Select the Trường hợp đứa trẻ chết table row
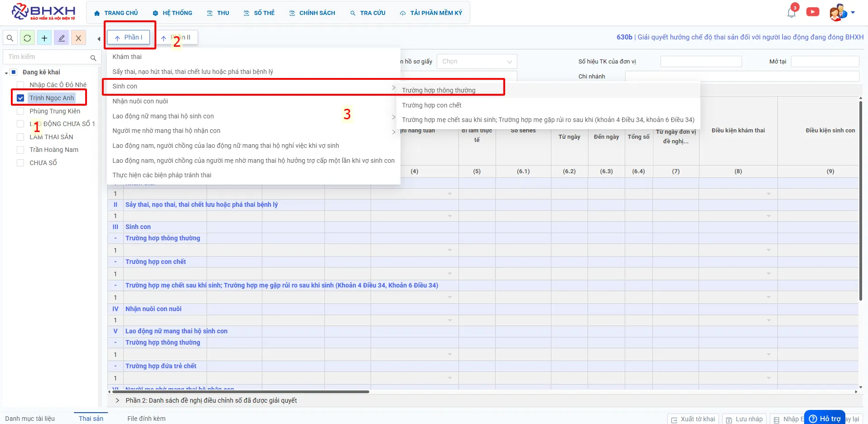Image resolution: width=868 pixels, height=424 pixels. pyautogui.click(x=483, y=366)
